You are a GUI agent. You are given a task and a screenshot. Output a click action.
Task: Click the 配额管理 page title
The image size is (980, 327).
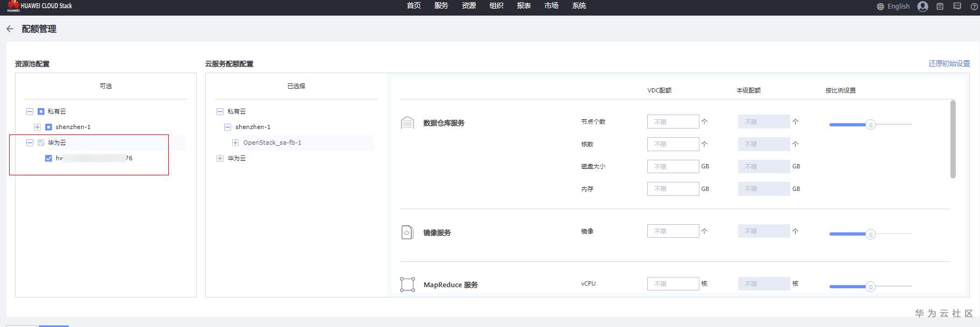[39, 29]
